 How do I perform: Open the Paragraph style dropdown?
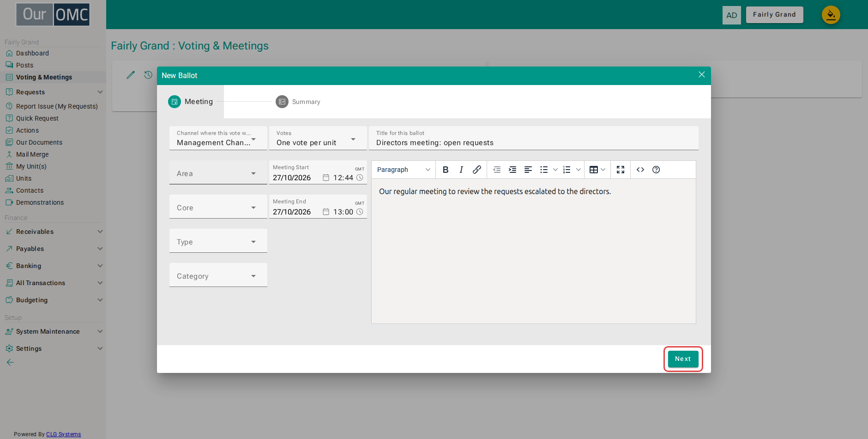404,170
